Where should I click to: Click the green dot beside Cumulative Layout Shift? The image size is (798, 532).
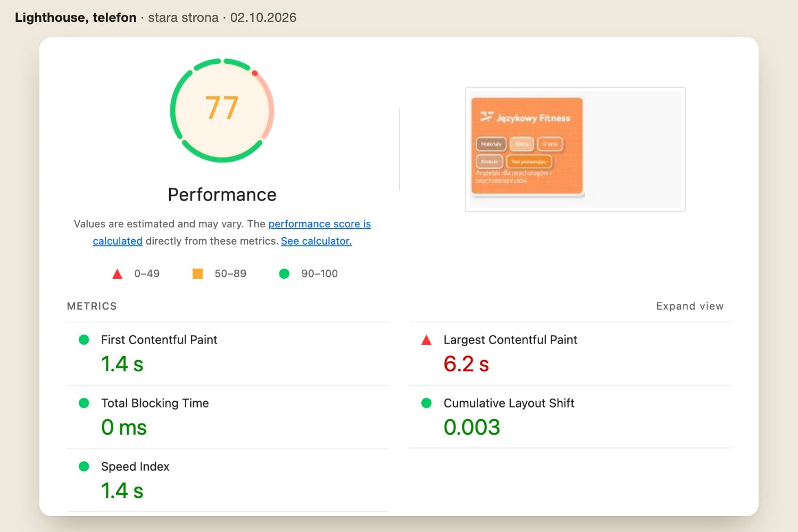426,403
